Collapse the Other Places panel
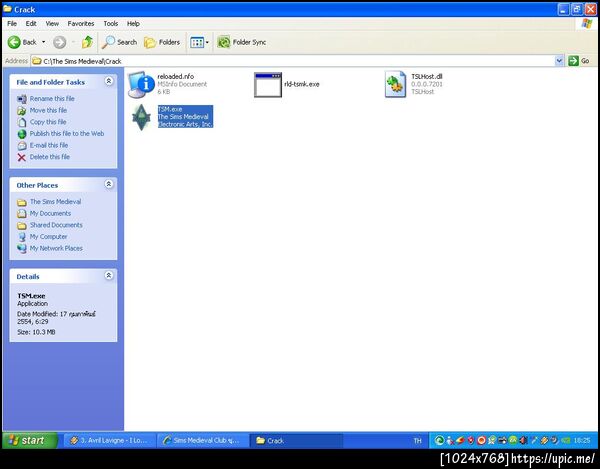Viewport: 600px width, 469px height. click(109, 184)
